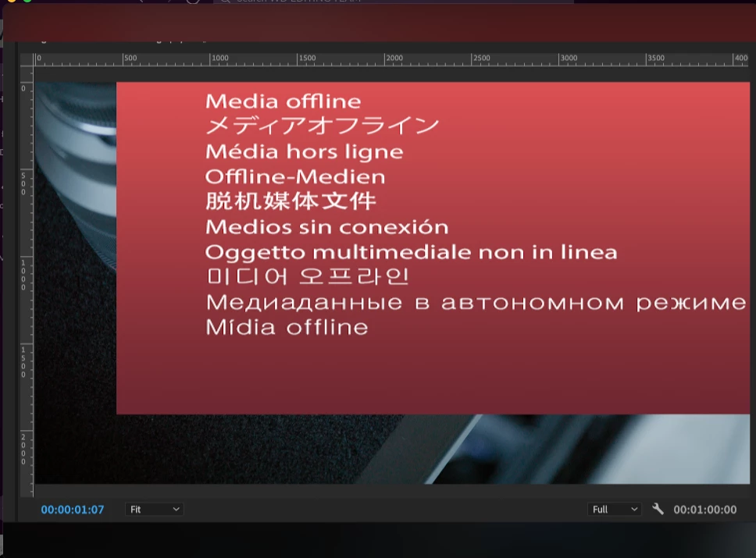Click the 2500 mark on horizontal ruler

pyautogui.click(x=481, y=58)
